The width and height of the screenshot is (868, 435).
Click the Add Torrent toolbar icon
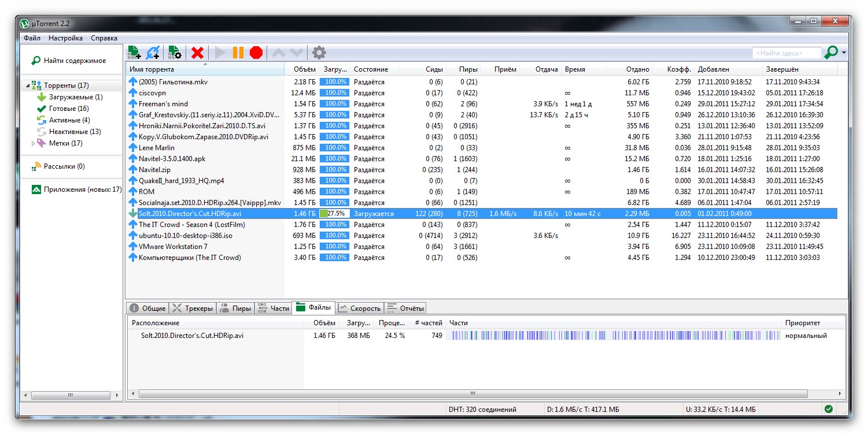click(x=134, y=53)
